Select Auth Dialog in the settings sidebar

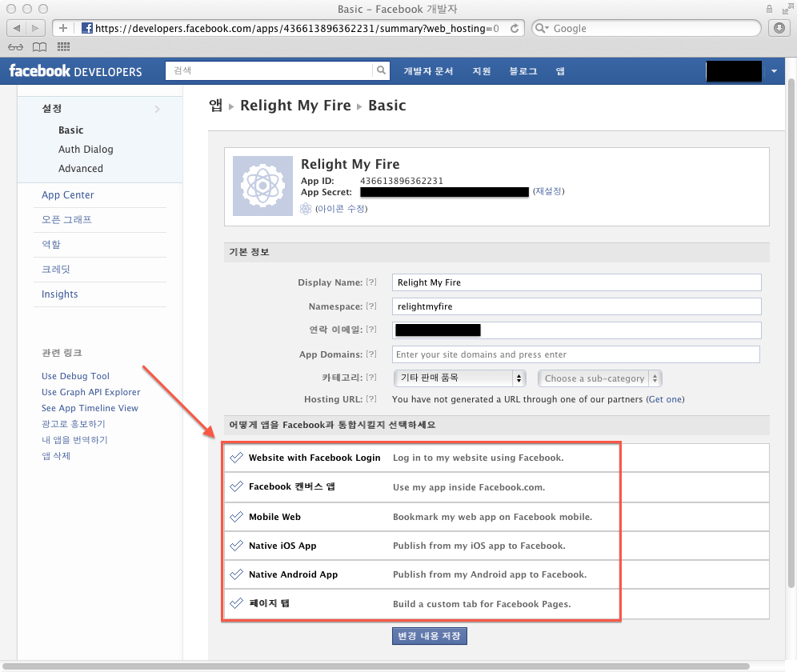[x=86, y=150]
